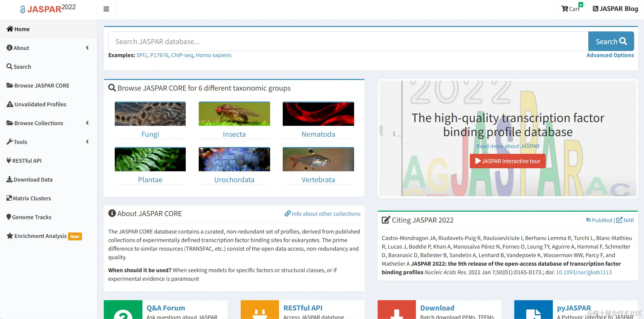Viewport: 644px width, 319px height.
Task: Open the NAR external link
Action: tap(625, 220)
